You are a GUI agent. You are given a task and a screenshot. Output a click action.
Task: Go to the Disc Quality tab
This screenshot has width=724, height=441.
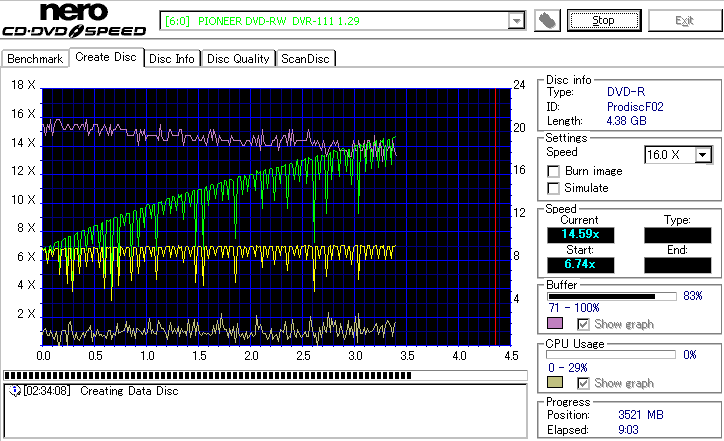click(x=238, y=59)
